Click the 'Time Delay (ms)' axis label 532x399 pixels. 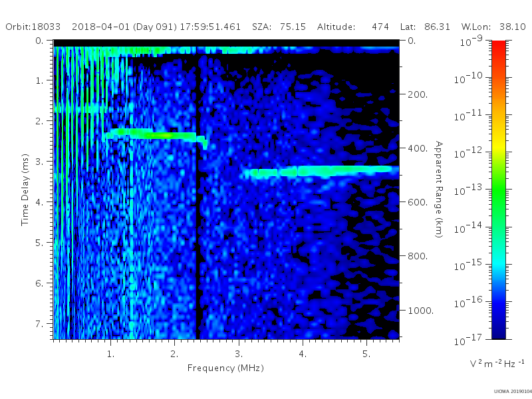pos(25,190)
